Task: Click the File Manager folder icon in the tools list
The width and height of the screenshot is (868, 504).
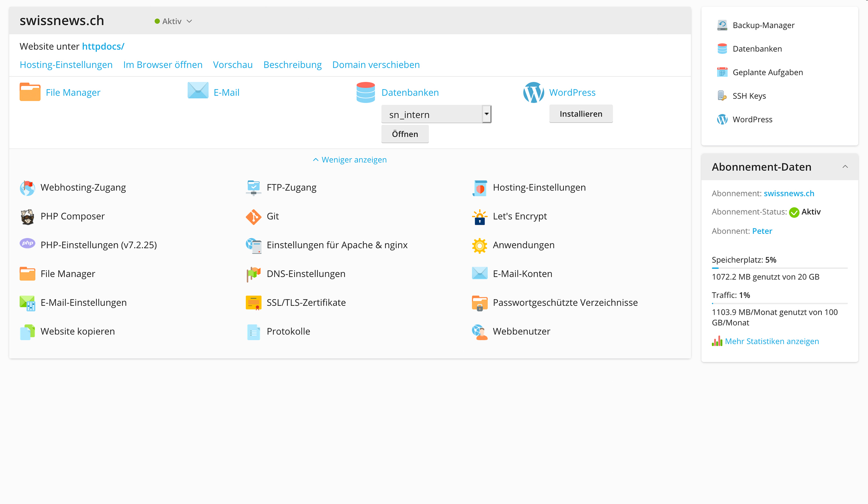Action: (27, 274)
